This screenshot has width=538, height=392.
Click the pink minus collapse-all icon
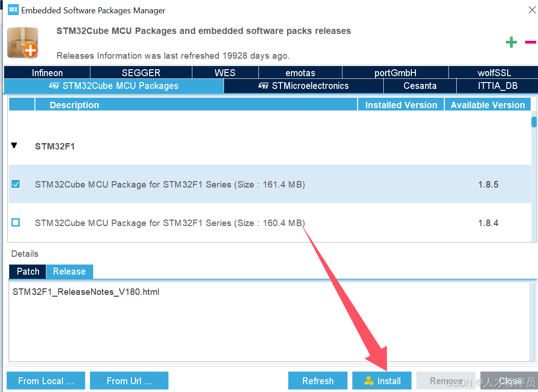[x=531, y=42]
